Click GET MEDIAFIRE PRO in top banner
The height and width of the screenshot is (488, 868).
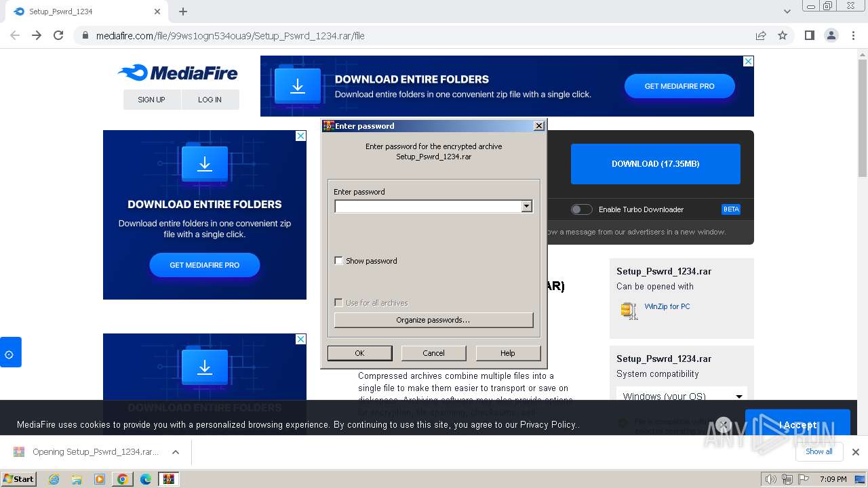(x=679, y=86)
